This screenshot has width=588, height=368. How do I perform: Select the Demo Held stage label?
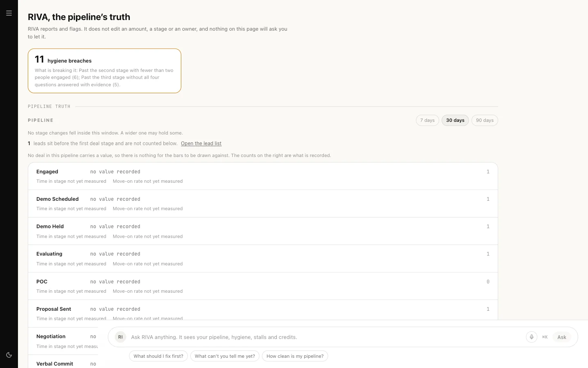coord(50,227)
